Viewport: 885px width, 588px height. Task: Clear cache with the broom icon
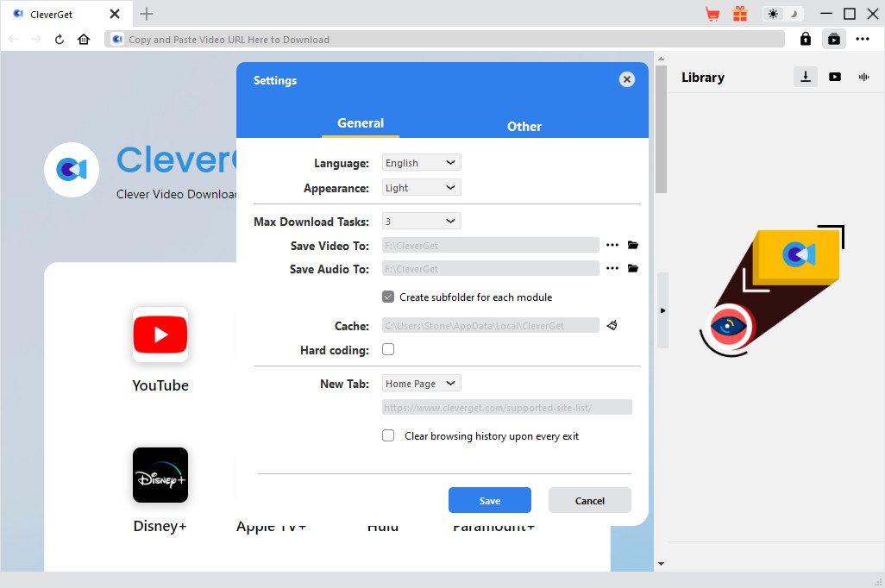[x=612, y=325]
